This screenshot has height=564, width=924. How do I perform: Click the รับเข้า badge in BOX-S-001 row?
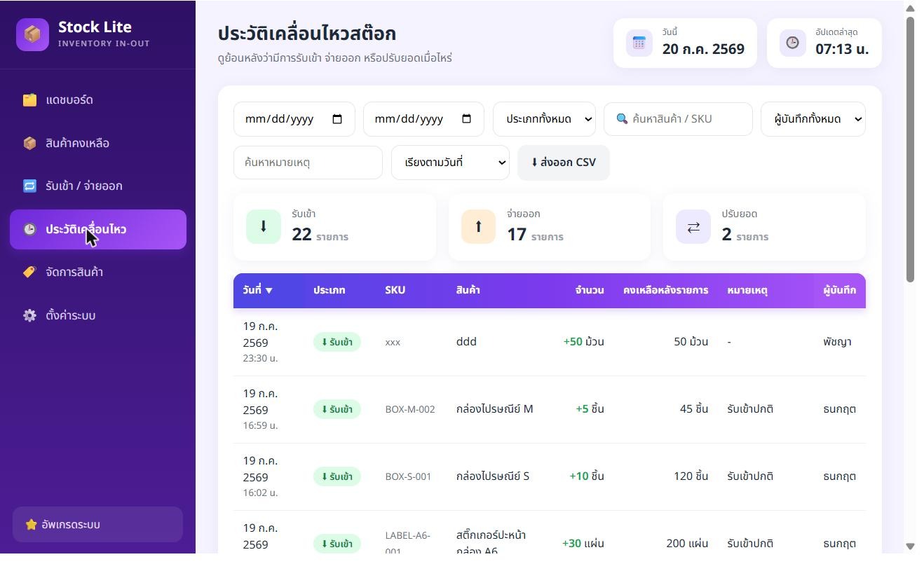[337, 476]
